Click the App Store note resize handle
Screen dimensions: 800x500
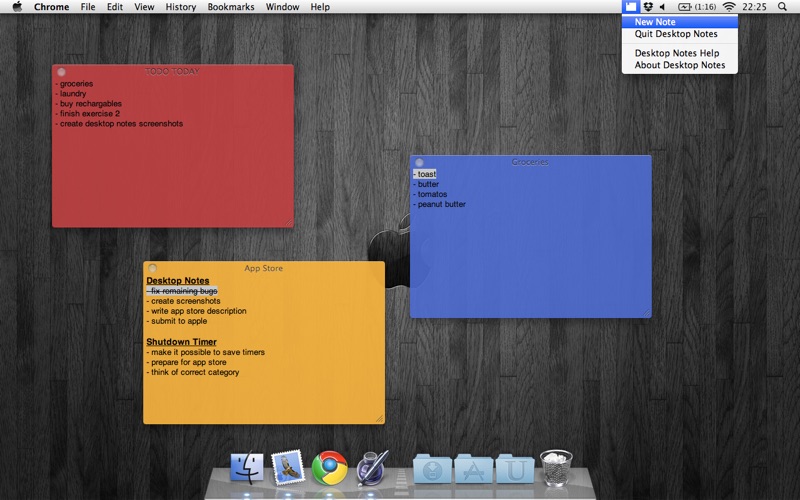[379, 418]
